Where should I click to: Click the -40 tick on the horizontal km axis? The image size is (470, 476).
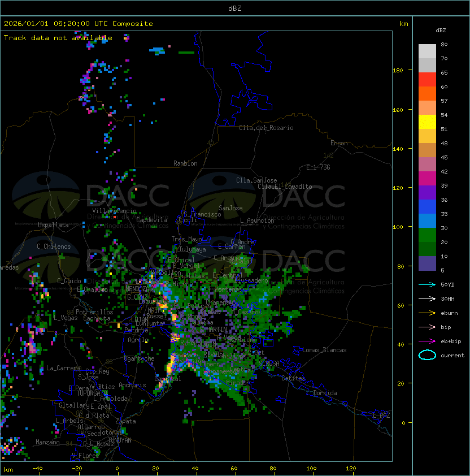click(37, 469)
